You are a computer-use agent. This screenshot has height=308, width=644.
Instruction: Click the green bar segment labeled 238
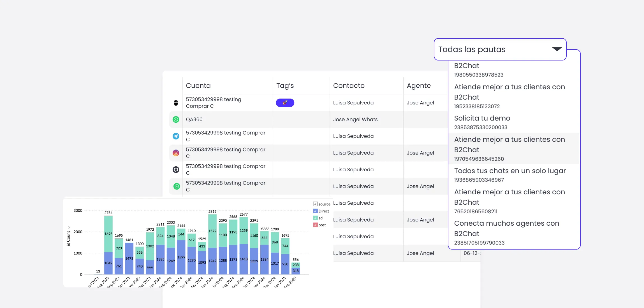coord(296,265)
